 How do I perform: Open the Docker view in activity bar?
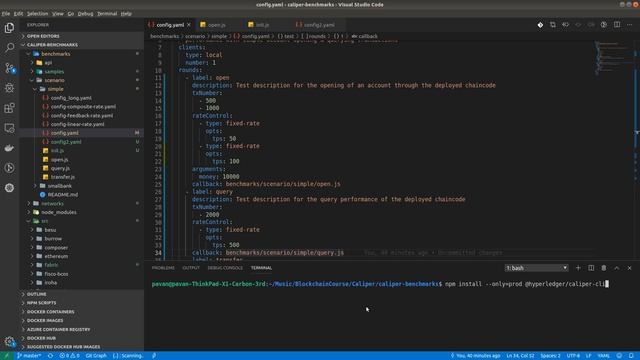(9, 148)
